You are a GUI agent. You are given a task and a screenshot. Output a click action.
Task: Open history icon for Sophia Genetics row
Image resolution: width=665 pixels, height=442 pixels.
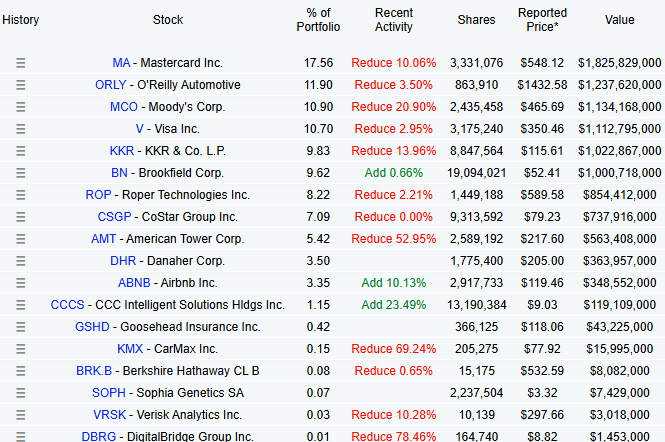click(x=20, y=393)
